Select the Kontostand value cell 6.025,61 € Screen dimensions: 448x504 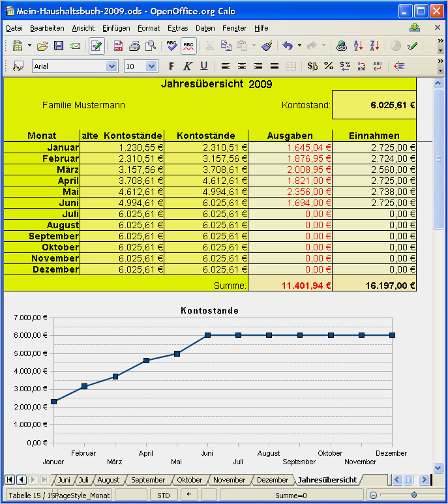[x=374, y=105]
